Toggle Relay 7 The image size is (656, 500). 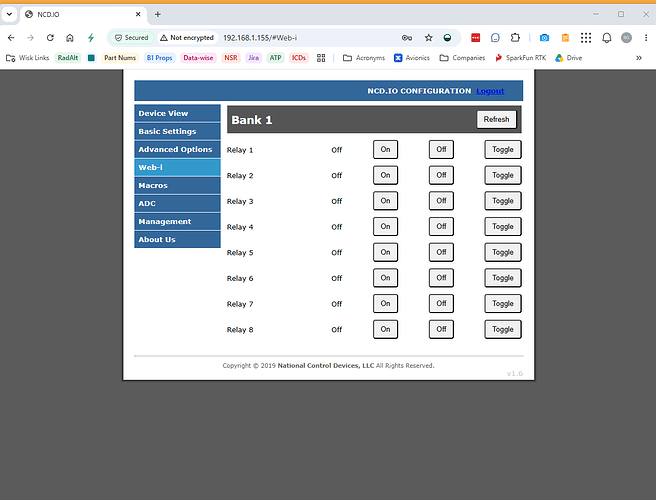(503, 303)
